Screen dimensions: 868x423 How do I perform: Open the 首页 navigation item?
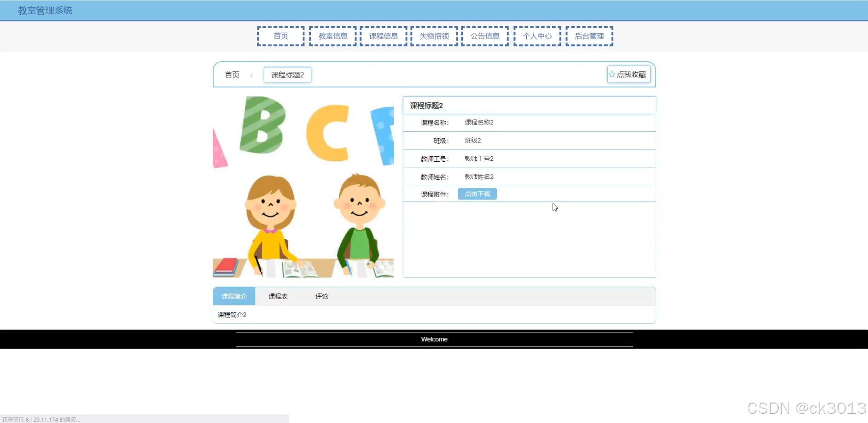click(280, 36)
